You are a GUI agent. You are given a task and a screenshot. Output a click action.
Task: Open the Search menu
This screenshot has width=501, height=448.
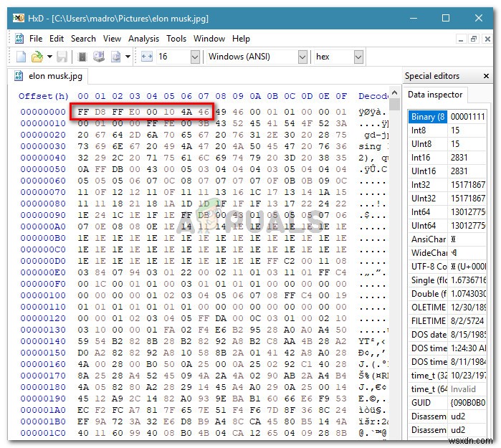(x=83, y=39)
